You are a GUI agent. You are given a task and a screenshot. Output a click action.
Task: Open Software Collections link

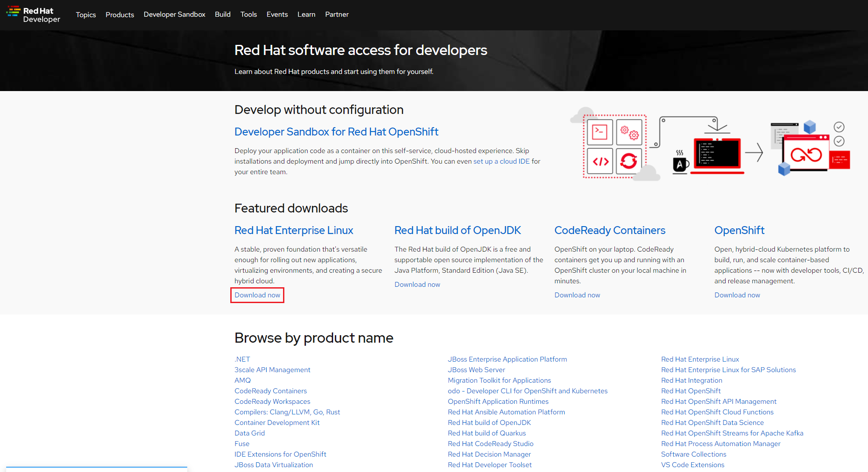pos(694,454)
